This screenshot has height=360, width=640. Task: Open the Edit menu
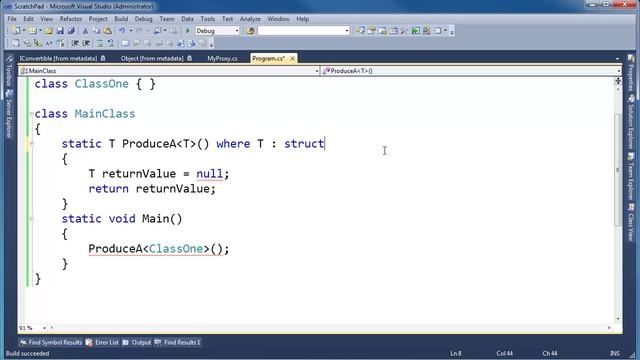click(x=28, y=19)
